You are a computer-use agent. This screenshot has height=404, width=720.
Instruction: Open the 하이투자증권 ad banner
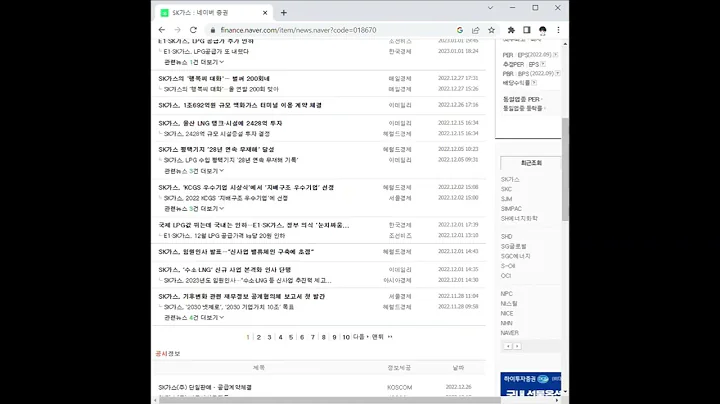(531, 384)
